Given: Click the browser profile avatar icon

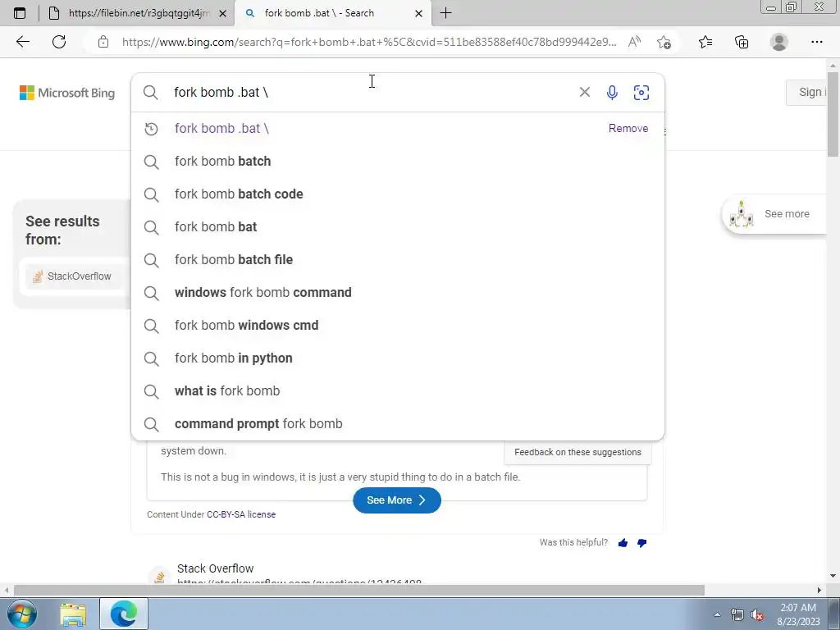Looking at the screenshot, I should click(x=779, y=42).
